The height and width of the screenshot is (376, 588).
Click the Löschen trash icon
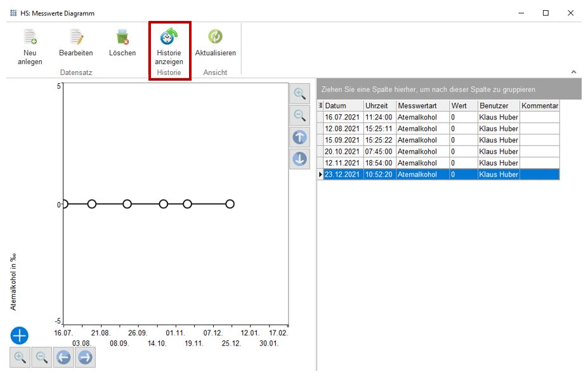coord(122,38)
